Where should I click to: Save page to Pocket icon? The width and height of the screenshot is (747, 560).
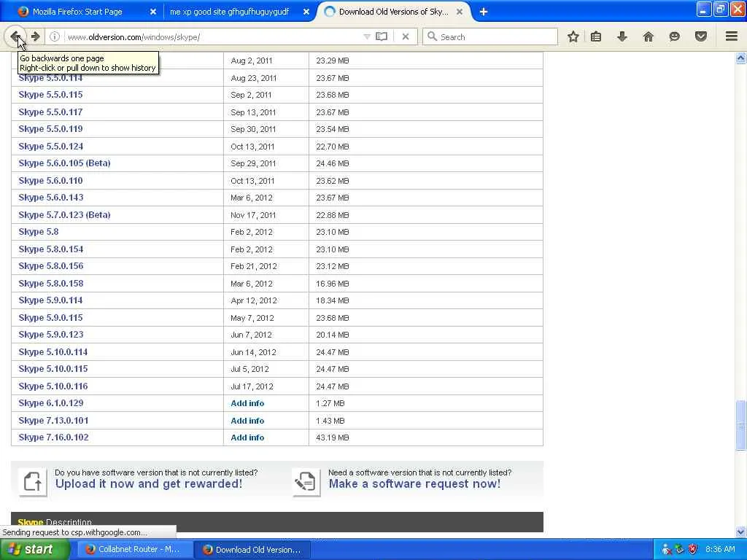point(701,36)
